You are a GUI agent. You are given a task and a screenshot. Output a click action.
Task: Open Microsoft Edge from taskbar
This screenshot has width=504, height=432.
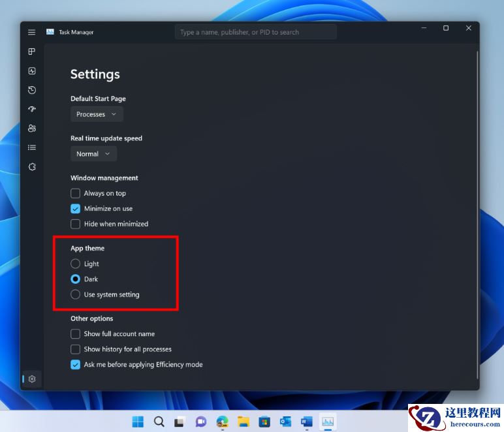(222, 422)
